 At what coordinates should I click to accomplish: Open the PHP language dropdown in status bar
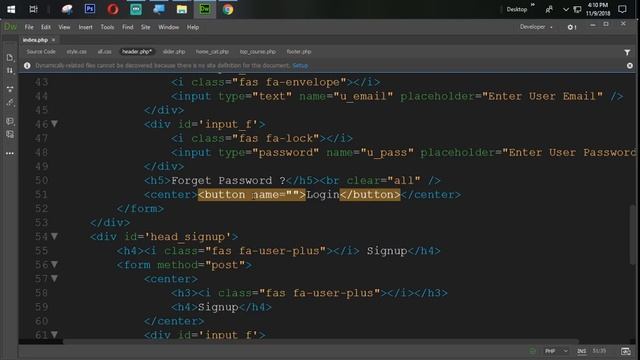[556, 351]
